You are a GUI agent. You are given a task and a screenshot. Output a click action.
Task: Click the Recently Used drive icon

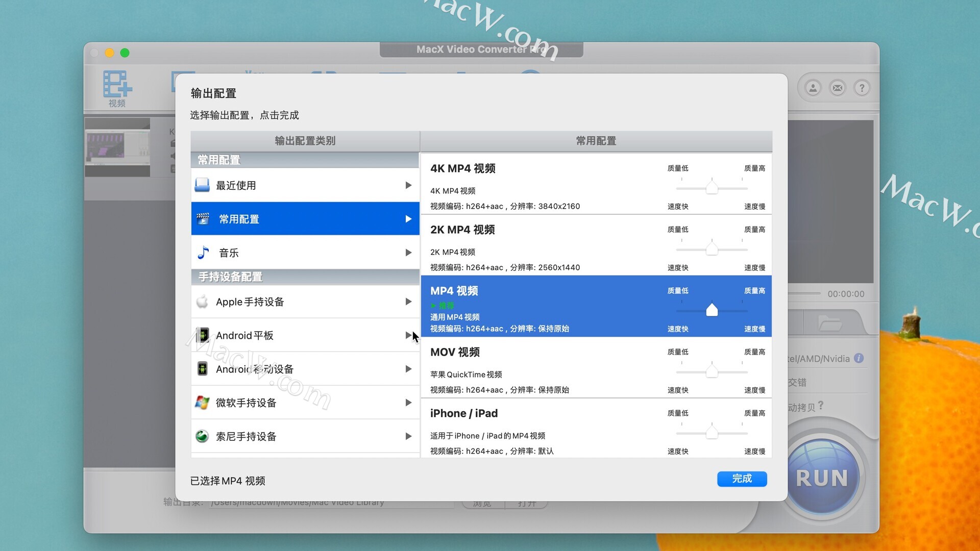202,185
